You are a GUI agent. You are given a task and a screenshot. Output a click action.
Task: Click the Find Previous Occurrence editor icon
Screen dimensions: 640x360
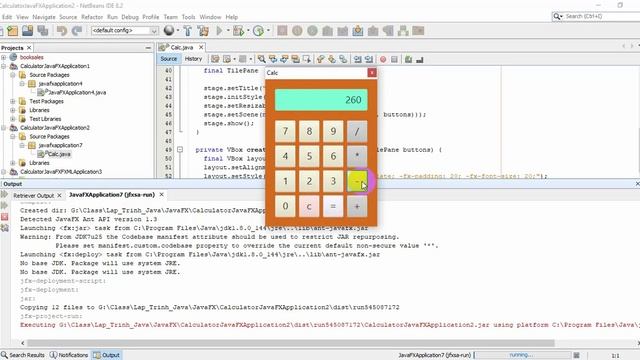tap(273, 59)
